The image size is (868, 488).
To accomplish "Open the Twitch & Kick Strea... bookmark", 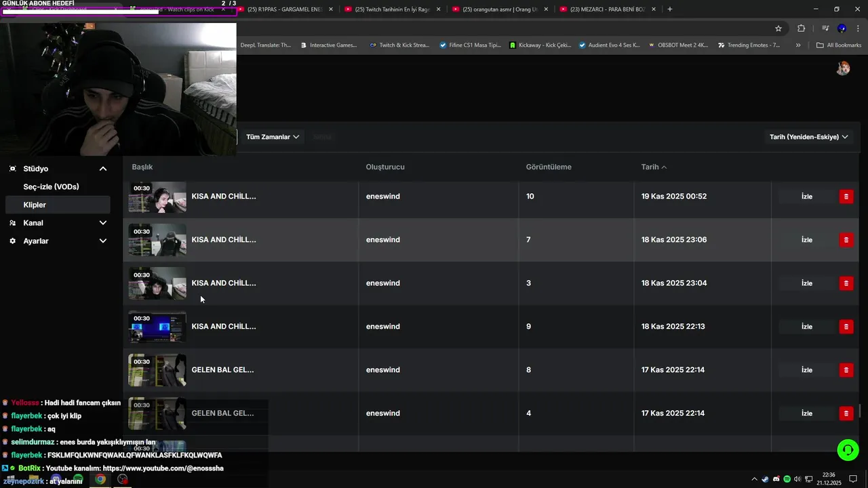I will point(399,45).
